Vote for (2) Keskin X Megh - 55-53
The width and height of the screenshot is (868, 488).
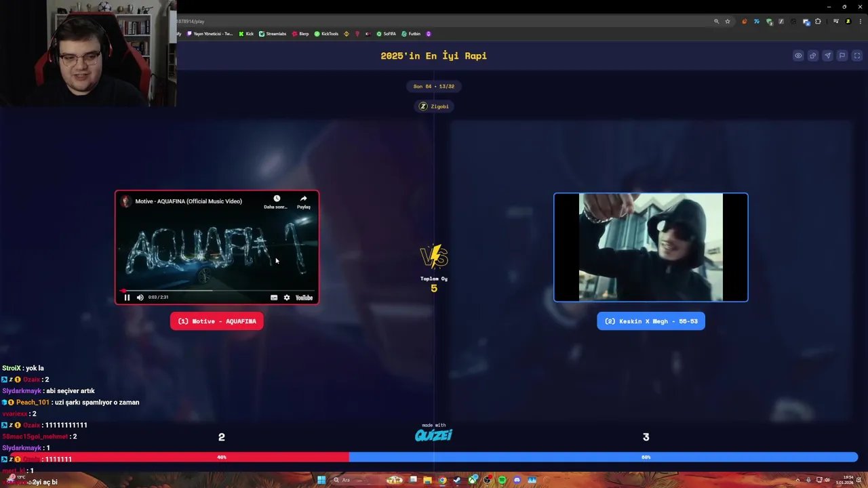tap(651, 321)
